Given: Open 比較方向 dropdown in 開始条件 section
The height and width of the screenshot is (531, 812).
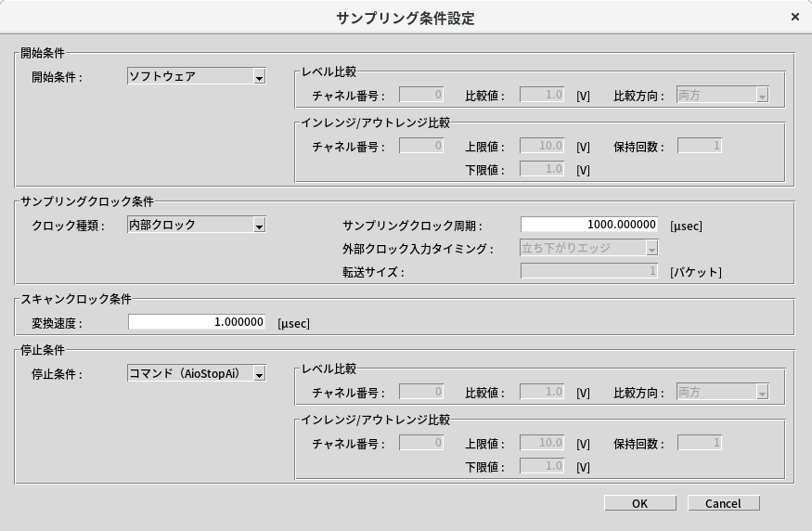Looking at the screenshot, I should pos(723,95).
